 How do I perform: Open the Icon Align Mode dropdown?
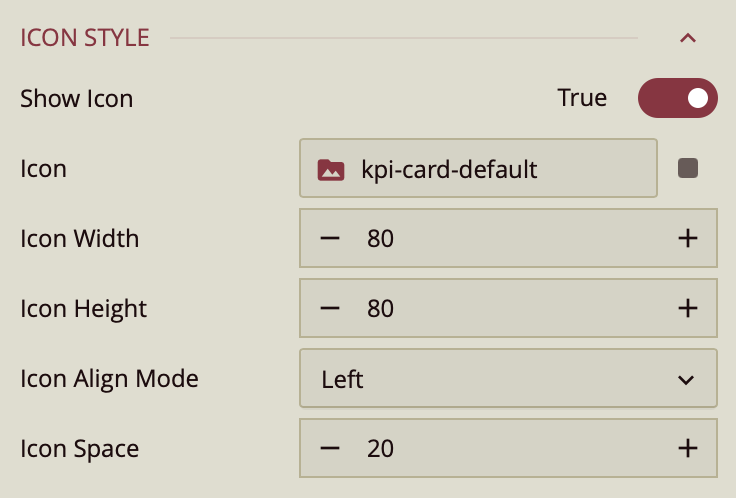pyautogui.click(x=508, y=379)
